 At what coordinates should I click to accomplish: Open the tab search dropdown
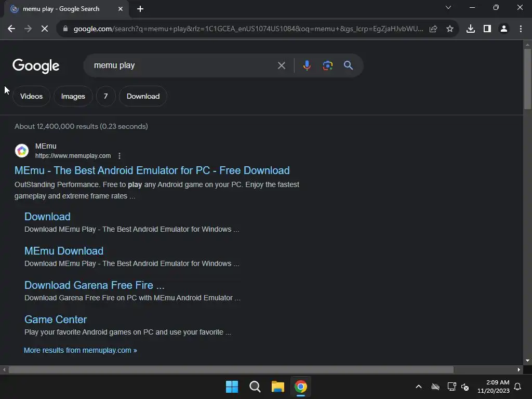448,7
